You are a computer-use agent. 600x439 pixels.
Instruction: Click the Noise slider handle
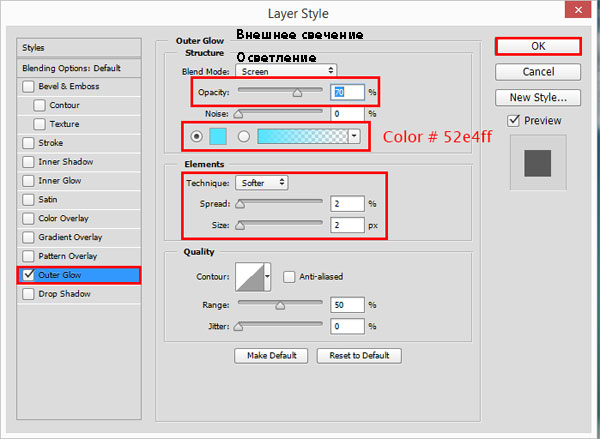point(238,114)
